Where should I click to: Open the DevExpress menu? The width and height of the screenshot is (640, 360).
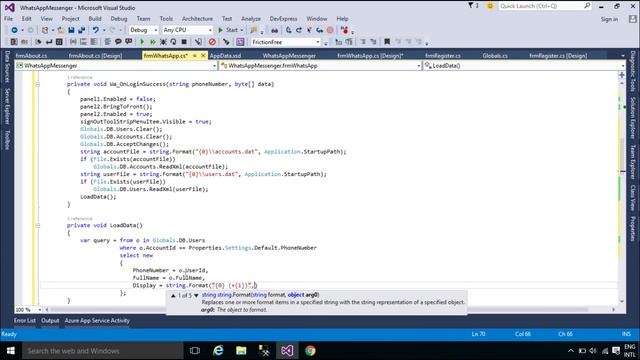click(283, 19)
